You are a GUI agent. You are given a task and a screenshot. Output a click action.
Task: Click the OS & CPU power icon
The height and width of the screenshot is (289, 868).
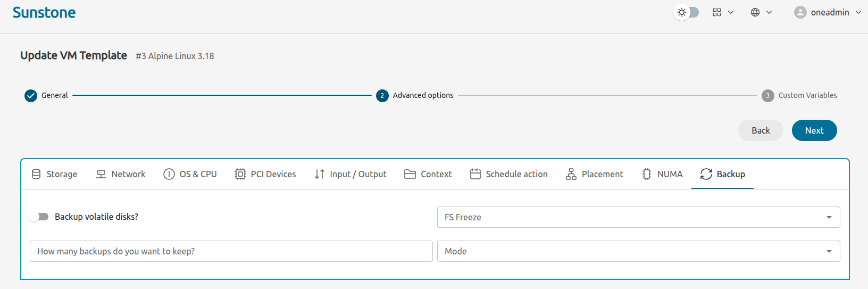[169, 174]
